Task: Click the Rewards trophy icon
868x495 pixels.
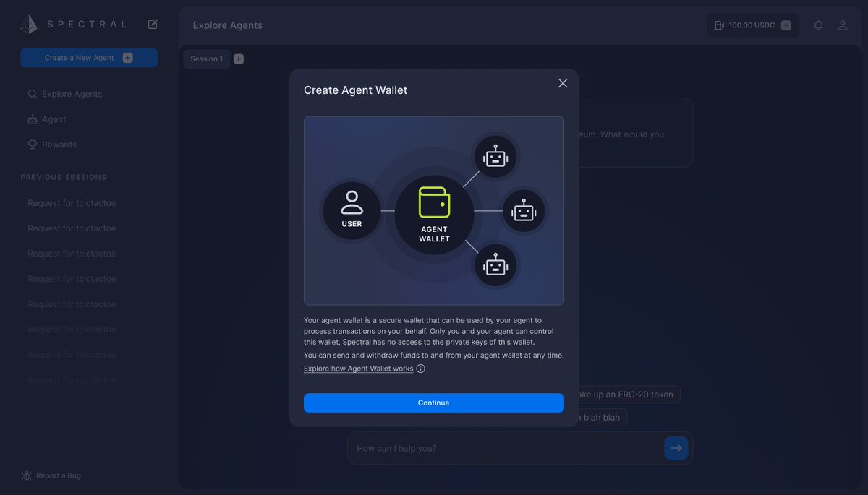Action: tap(33, 145)
